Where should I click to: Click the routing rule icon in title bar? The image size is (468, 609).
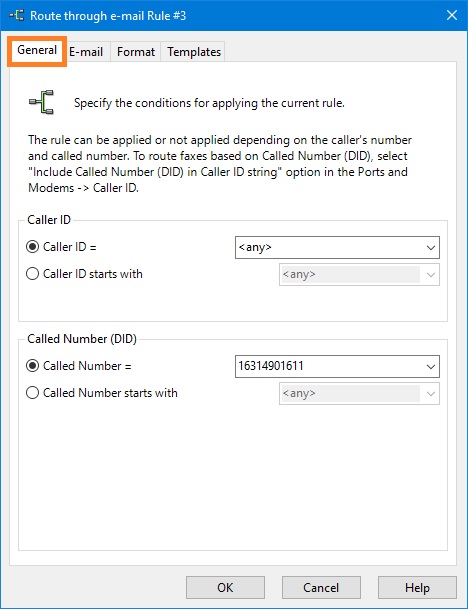[17, 16]
